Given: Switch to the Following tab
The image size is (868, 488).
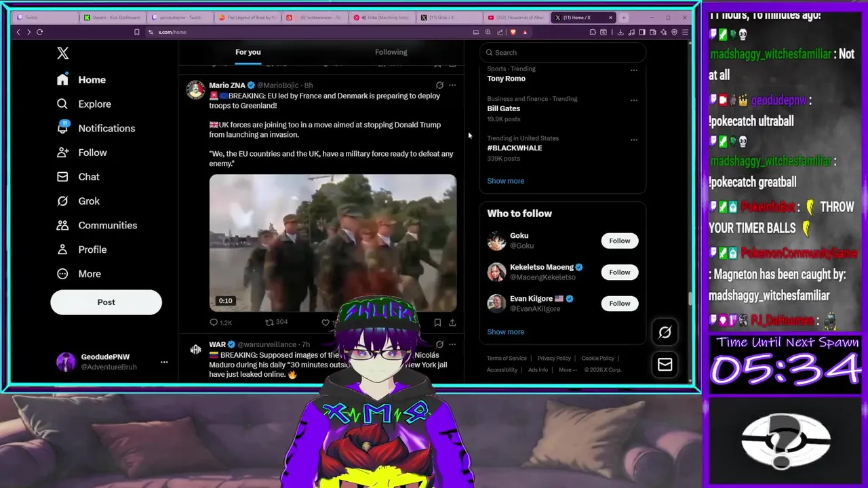Looking at the screenshot, I should (391, 52).
